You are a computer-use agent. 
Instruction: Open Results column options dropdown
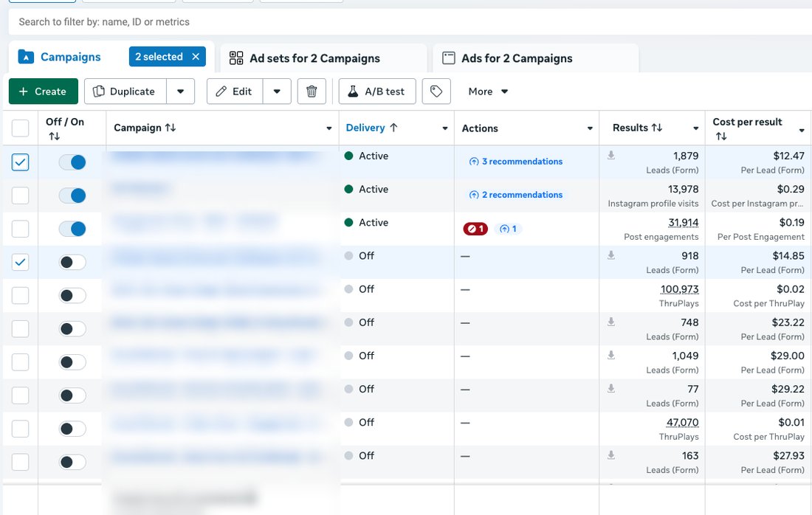coord(696,128)
